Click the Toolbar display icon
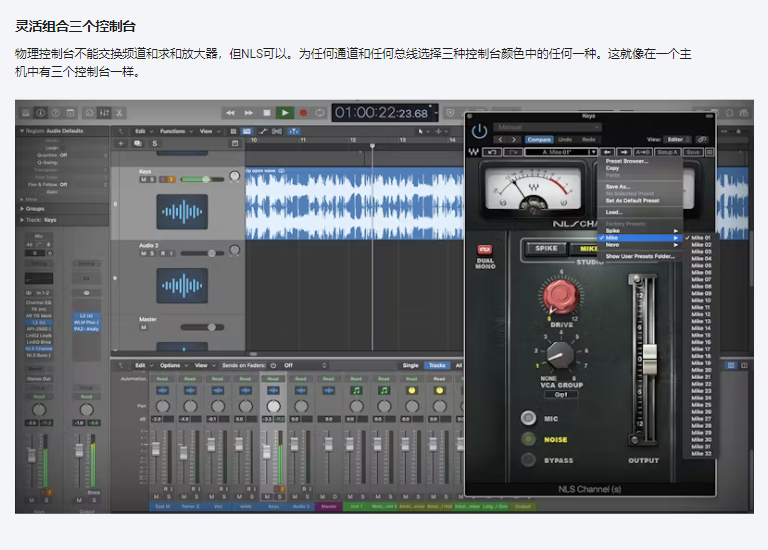The height and width of the screenshot is (550, 768). 71,113
